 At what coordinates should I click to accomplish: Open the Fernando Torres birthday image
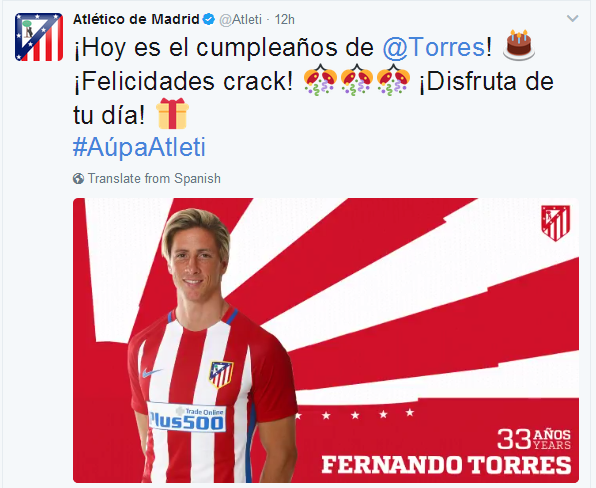pyautogui.click(x=326, y=340)
